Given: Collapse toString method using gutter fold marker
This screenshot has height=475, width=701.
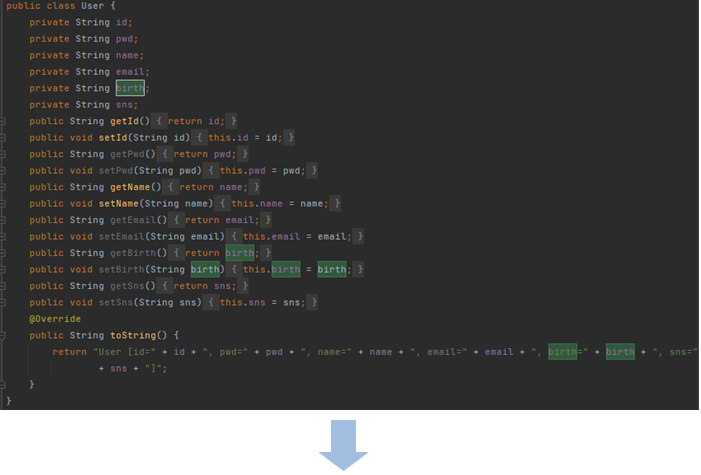Looking at the screenshot, I should tap(2, 335).
